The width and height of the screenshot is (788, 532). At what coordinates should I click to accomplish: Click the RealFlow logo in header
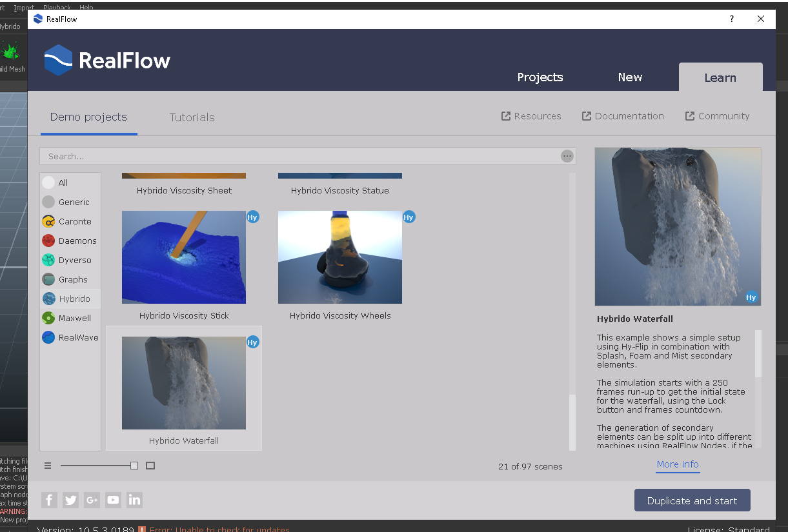coord(107,61)
